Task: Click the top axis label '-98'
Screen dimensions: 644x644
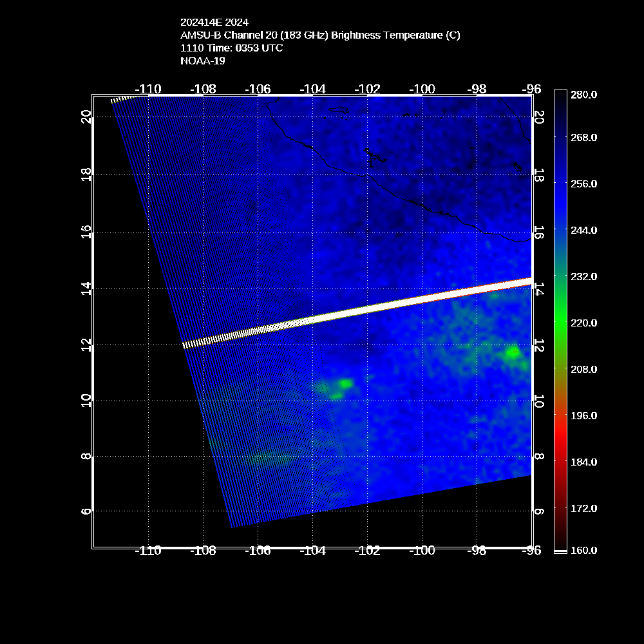Action: pos(477,89)
